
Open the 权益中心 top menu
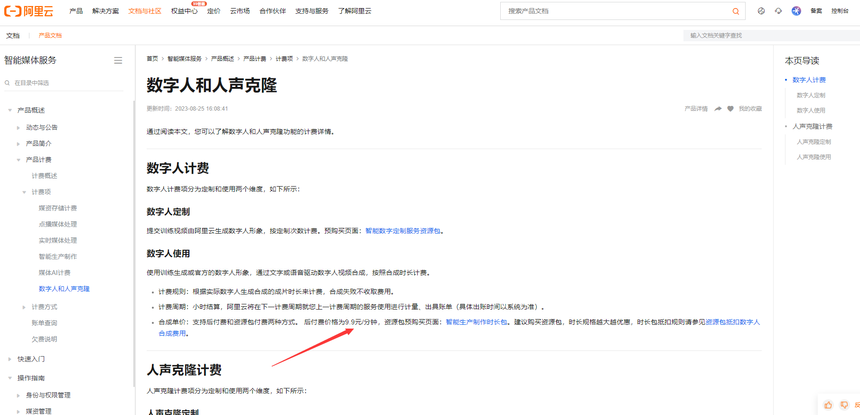tap(184, 11)
